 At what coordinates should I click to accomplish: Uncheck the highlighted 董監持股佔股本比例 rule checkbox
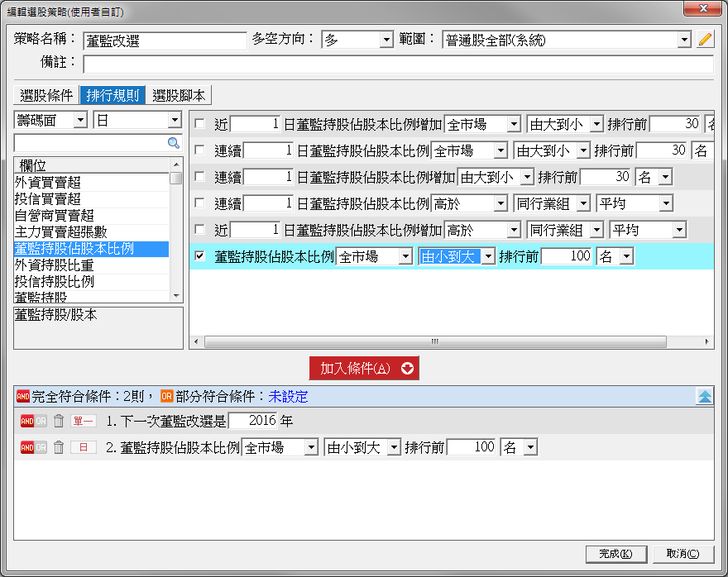coord(199,256)
